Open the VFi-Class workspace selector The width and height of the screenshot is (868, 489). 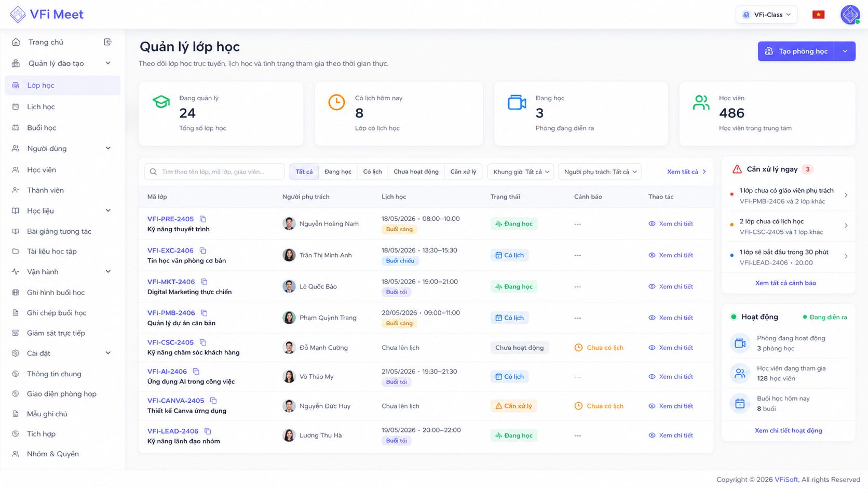pyautogui.click(x=767, y=15)
